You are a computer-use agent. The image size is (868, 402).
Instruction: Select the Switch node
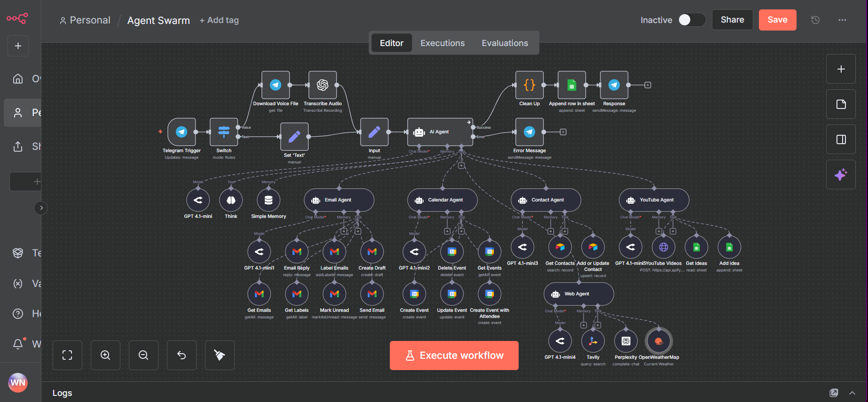coord(224,132)
